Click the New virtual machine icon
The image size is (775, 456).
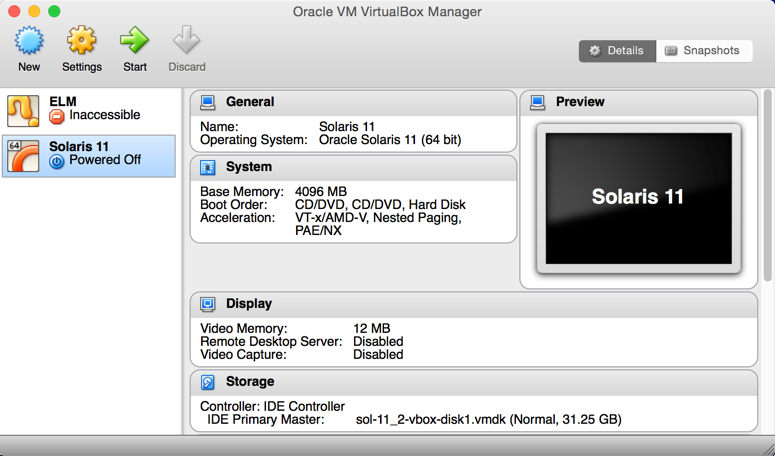click(29, 40)
